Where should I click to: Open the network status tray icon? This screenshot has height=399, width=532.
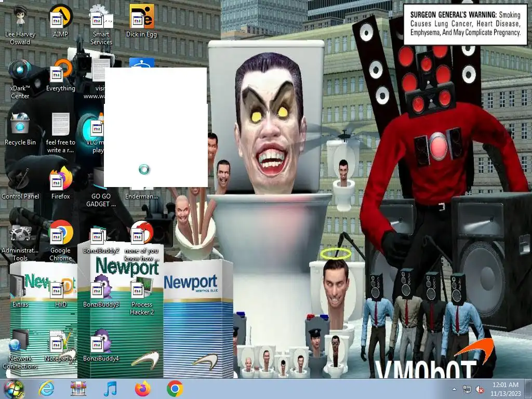pyautogui.click(x=467, y=390)
